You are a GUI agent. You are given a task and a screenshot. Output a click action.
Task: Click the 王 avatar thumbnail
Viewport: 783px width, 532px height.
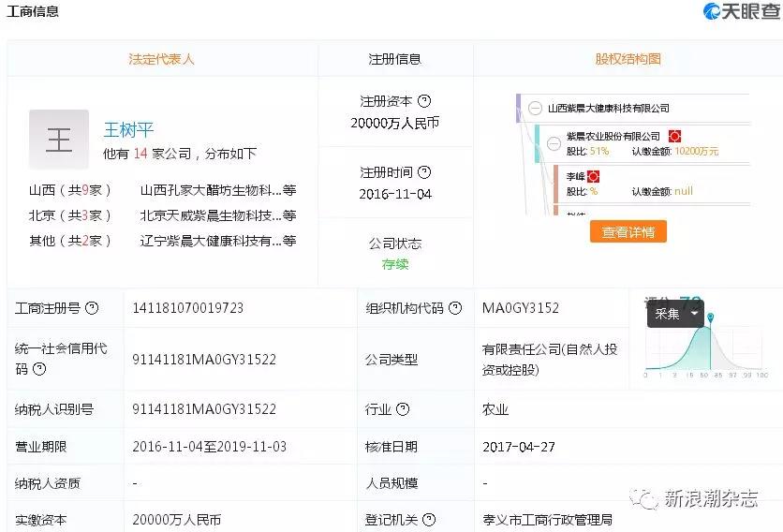click(59, 140)
